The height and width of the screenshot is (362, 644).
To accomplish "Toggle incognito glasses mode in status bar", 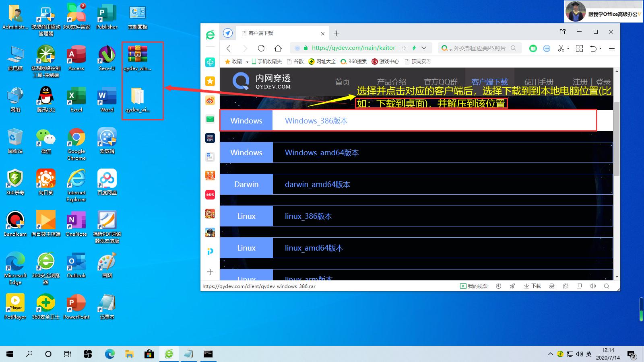I will tap(552, 286).
